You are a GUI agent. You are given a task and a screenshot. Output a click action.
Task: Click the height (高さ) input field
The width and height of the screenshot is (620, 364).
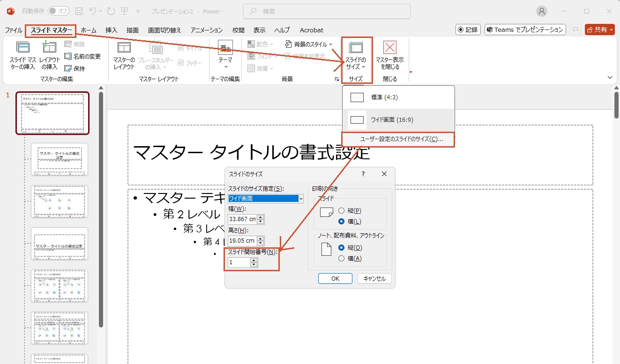(242, 241)
